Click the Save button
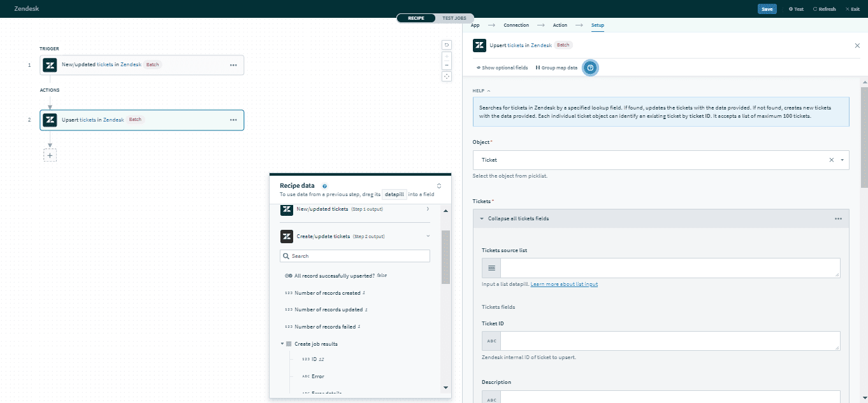Viewport: 868px width, 403px height. pos(767,8)
